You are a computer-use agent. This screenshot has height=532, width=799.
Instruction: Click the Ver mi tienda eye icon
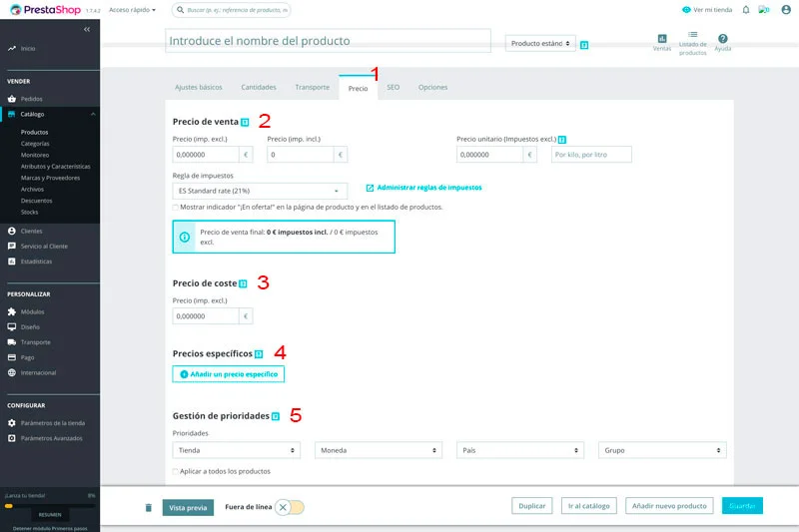[x=686, y=10]
